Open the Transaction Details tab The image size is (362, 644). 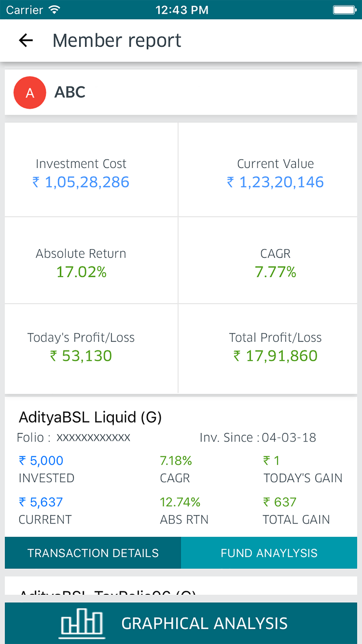pyautogui.click(x=93, y=553)
